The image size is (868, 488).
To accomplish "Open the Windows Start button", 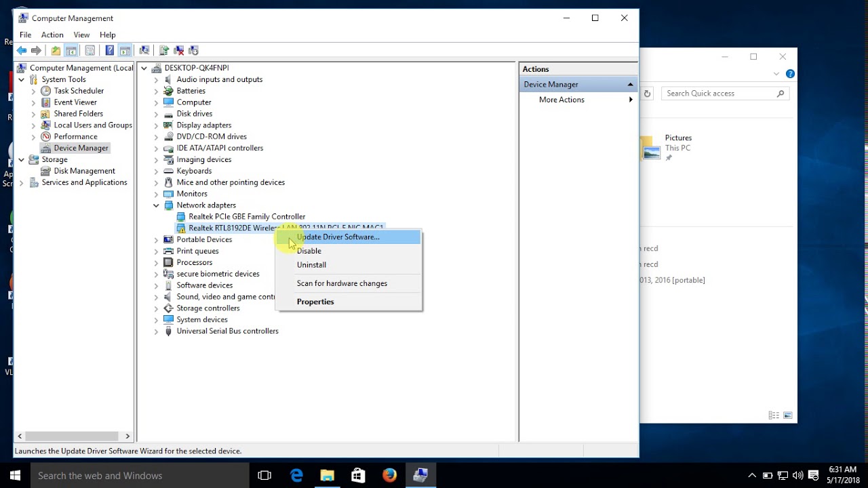I will coord(15,476).
